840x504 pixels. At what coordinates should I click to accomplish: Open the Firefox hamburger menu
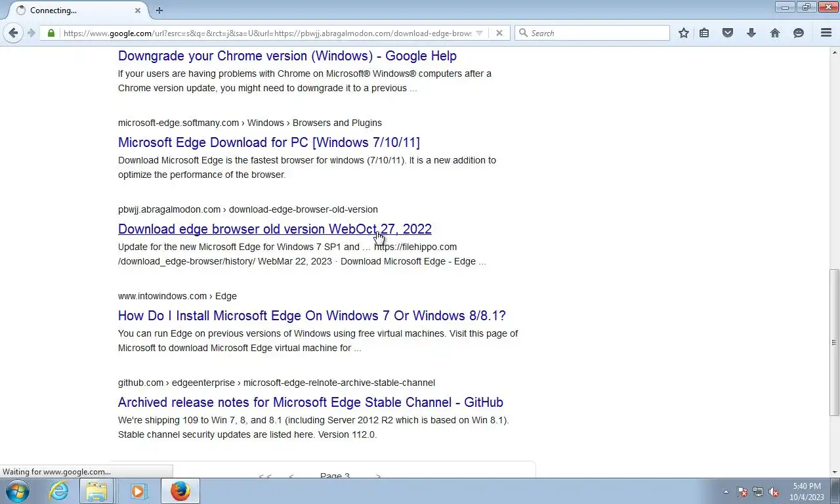point(826,33)
